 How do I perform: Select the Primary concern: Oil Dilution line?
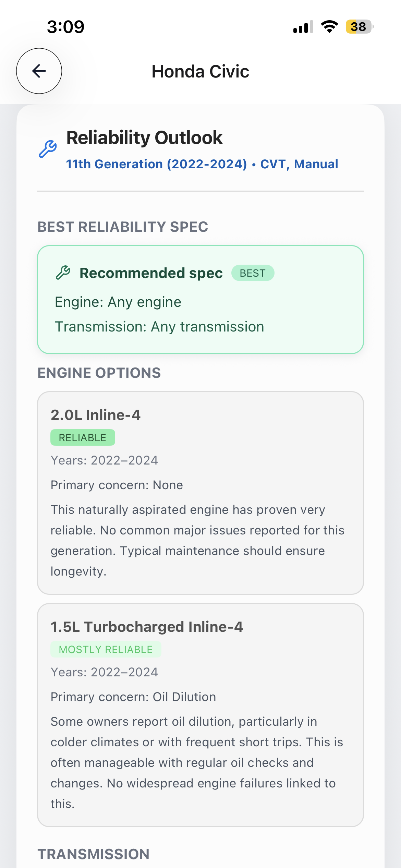133,697
